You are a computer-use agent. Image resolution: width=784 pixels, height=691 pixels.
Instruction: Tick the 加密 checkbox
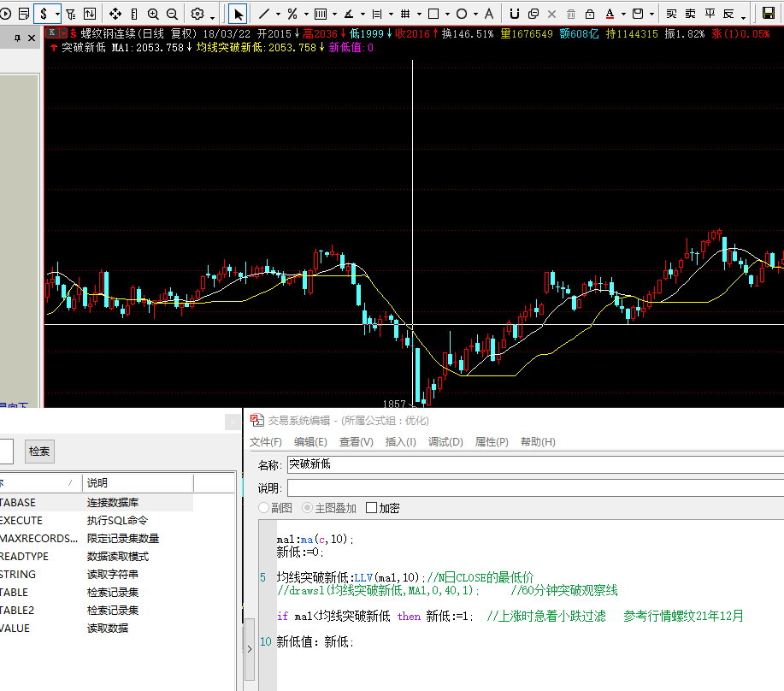(x=372, y=508)
